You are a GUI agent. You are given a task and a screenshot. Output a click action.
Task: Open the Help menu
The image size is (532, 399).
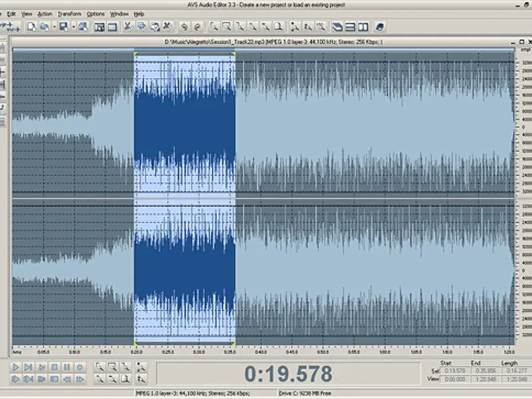(x=139, y=13)
